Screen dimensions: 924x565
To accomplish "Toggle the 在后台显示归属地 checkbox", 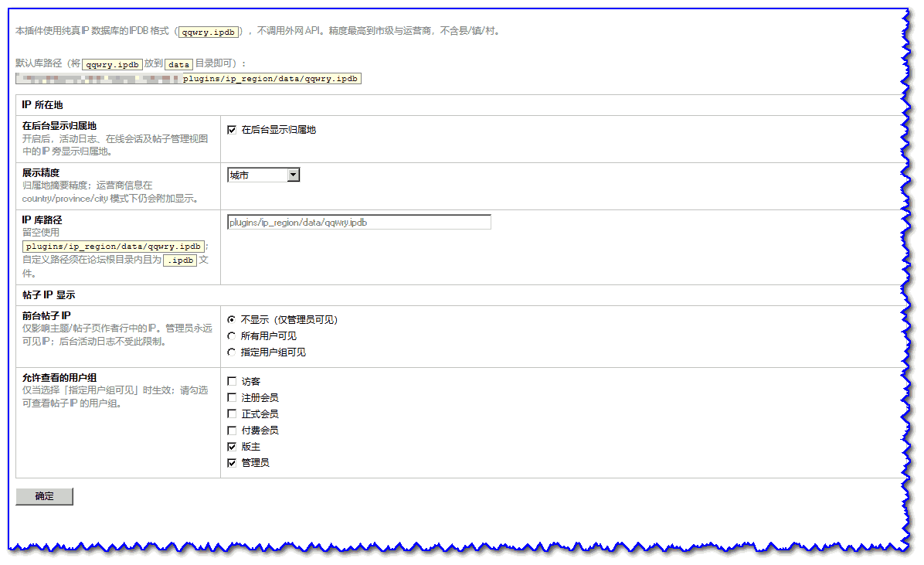I will [x=232, y=130].
